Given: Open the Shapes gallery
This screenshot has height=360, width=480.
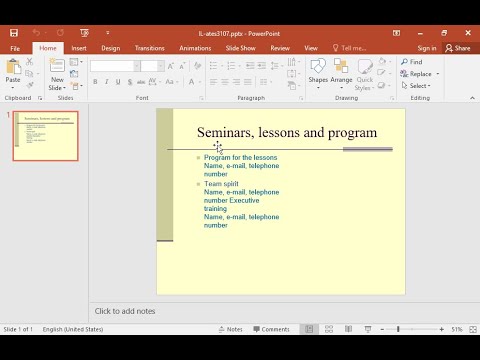Looking at the screenshot, I should click(318, 74).
